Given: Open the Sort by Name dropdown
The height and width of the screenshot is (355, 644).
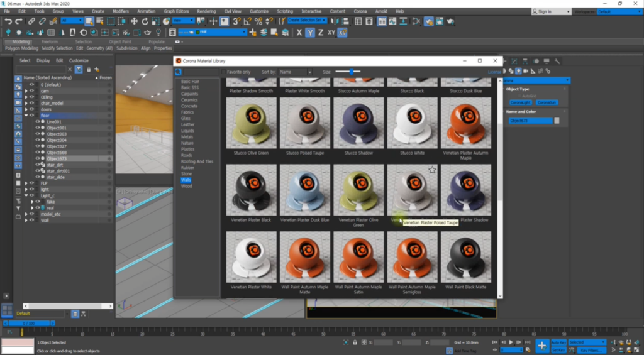Looking at the screenshot, I should click(295, 72).
